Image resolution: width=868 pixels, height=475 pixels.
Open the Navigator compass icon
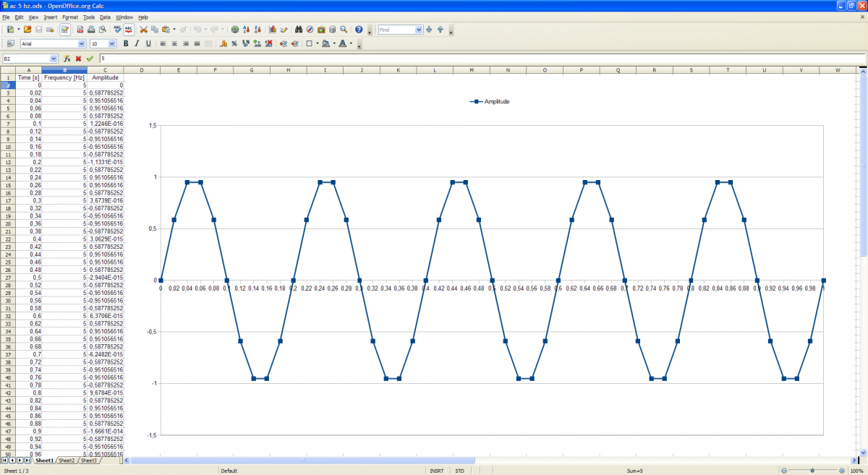point(310,30)
